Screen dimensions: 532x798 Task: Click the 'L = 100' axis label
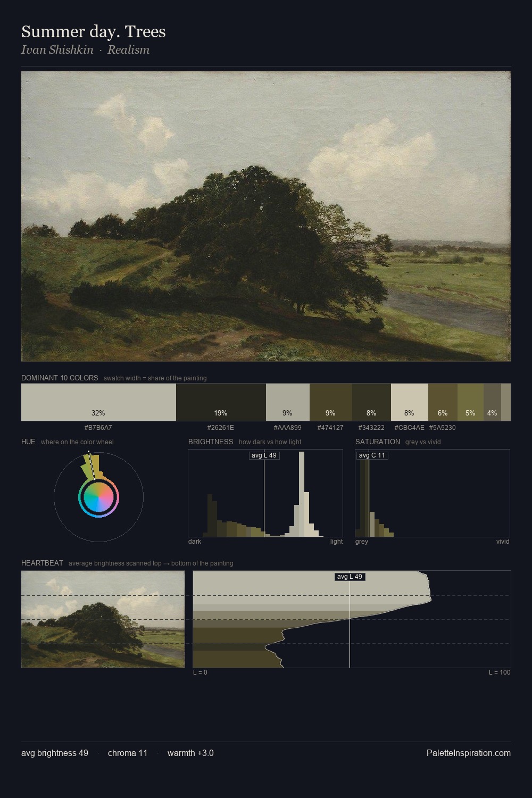(500, 672)
